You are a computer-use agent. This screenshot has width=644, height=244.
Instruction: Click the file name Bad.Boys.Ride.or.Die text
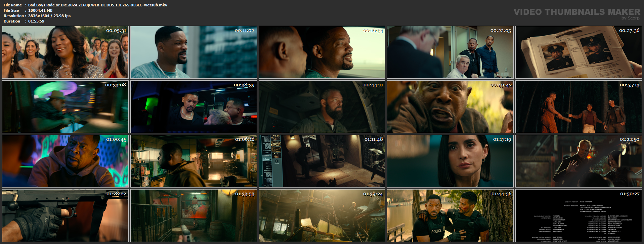click(98, 5)
